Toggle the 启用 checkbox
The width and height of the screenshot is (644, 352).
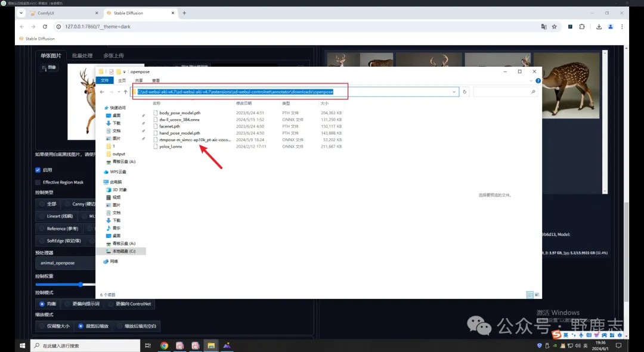[x=38, y=170]
